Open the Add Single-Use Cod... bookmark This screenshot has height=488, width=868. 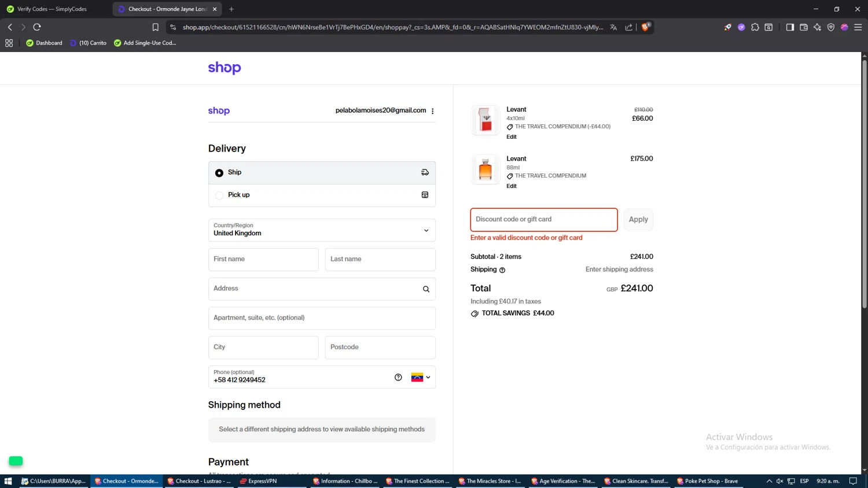point(145,43)
